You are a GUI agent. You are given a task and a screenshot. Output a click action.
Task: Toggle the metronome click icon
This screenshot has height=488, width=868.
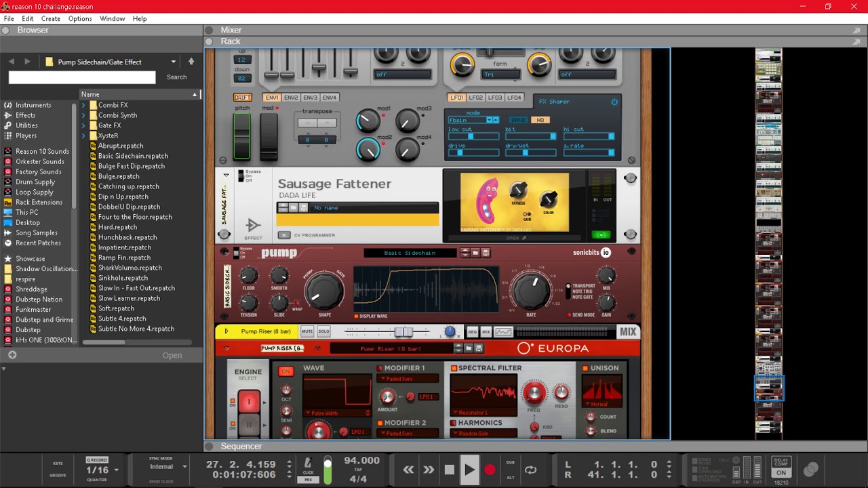(x=308, y=464)
